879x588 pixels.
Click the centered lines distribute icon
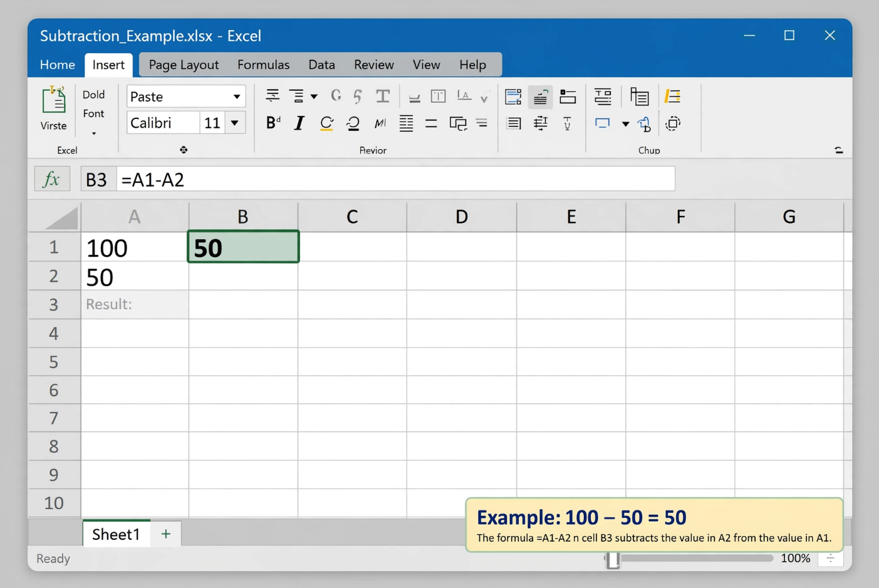pos(603,96)
